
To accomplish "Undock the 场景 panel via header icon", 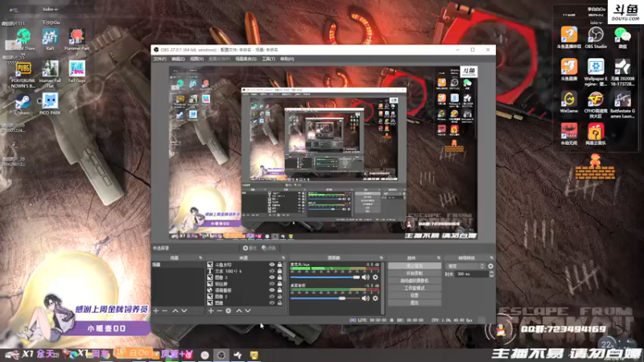I will [x=200, y=257].
